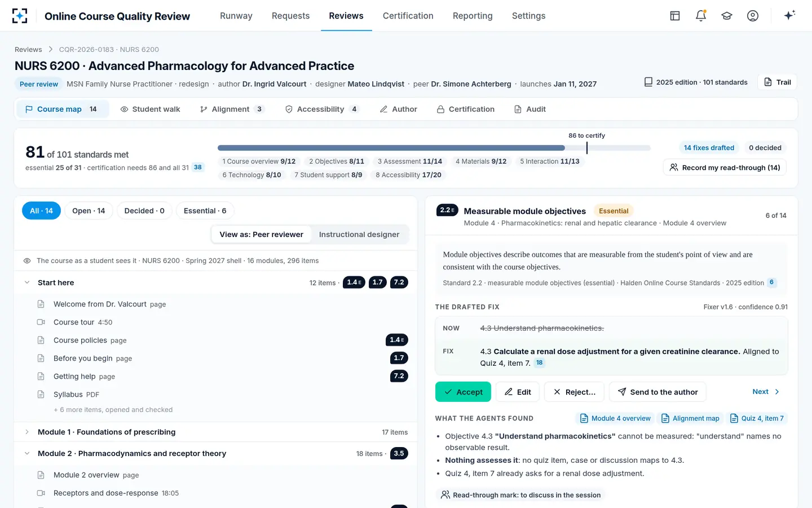Open Quiz 4, item 7 reference
The width and height of the screenshot is (812, 508).
757,418
